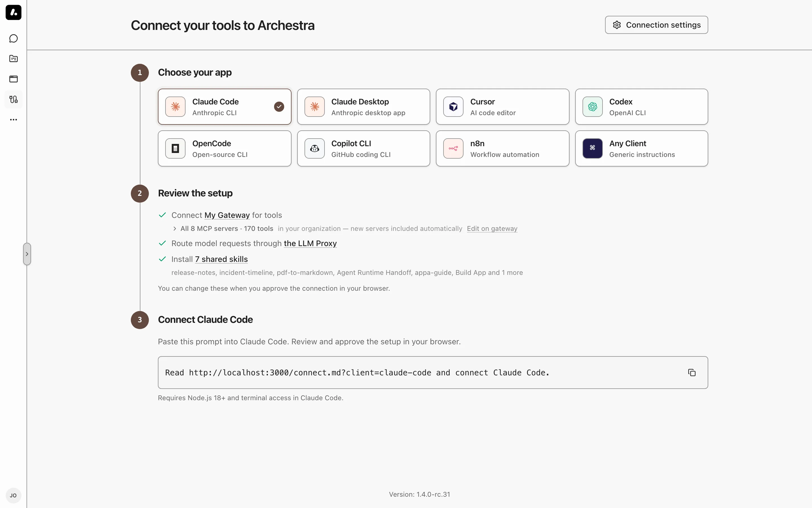This screenshot has height=508, width=812.
Task: Open the JO user avatar
Action: pyautogui.click(x=14, y=496)
